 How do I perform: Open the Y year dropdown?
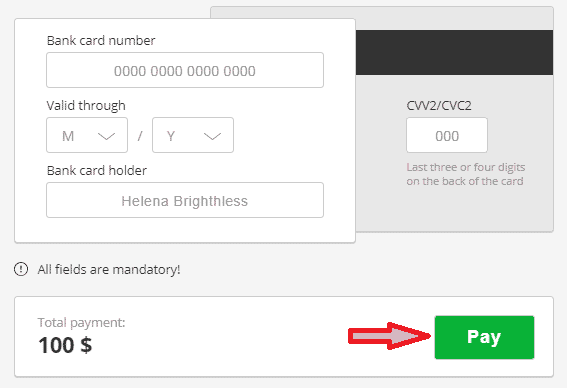(x=193, y=135)
